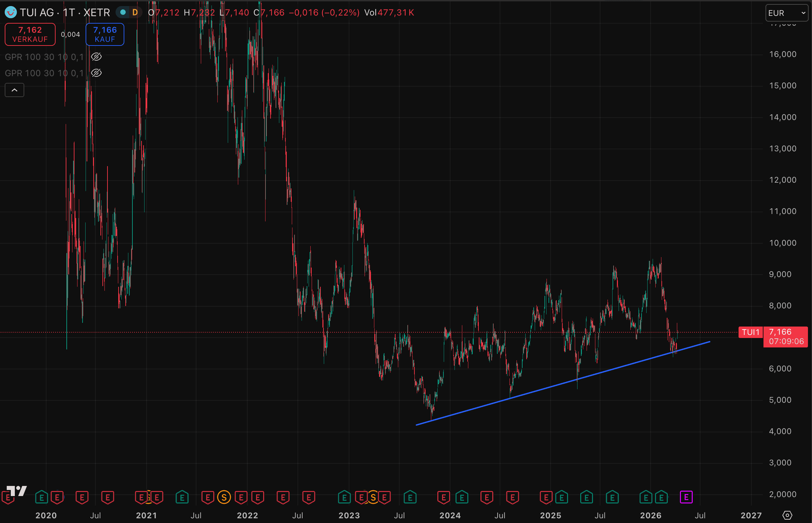This screenshot has width=812, height=523.
Task: Collapse the indicator legend
Action: pyautogui.click(x=14, y=90)
